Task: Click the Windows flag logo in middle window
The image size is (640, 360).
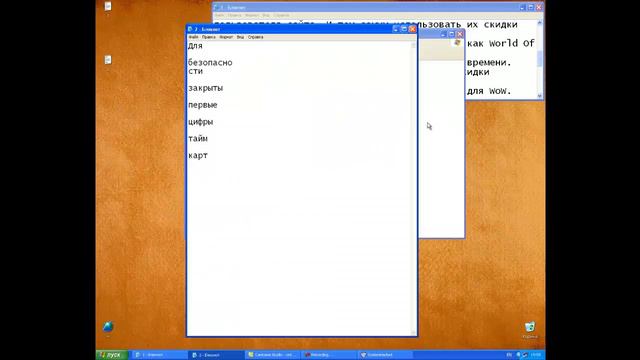Action: click(457, 43)
